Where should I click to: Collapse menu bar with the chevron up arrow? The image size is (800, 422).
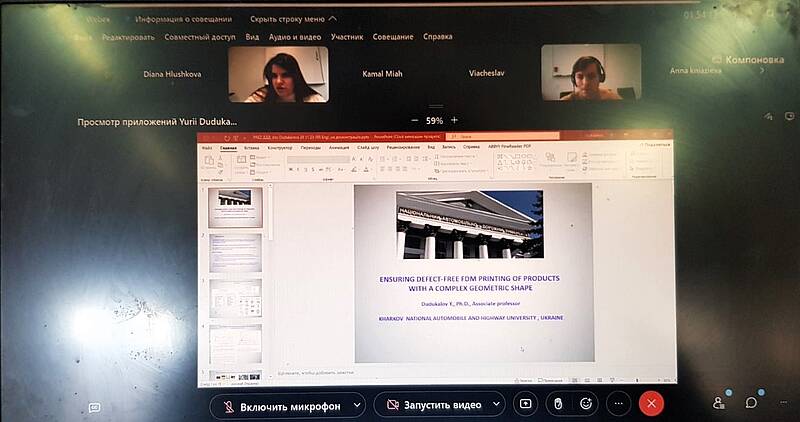click(333, 19)
